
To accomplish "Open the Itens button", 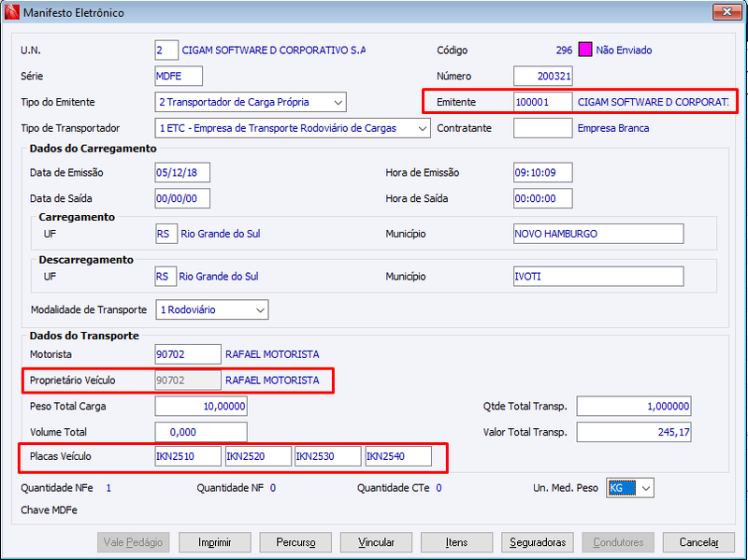I will 456,542.
